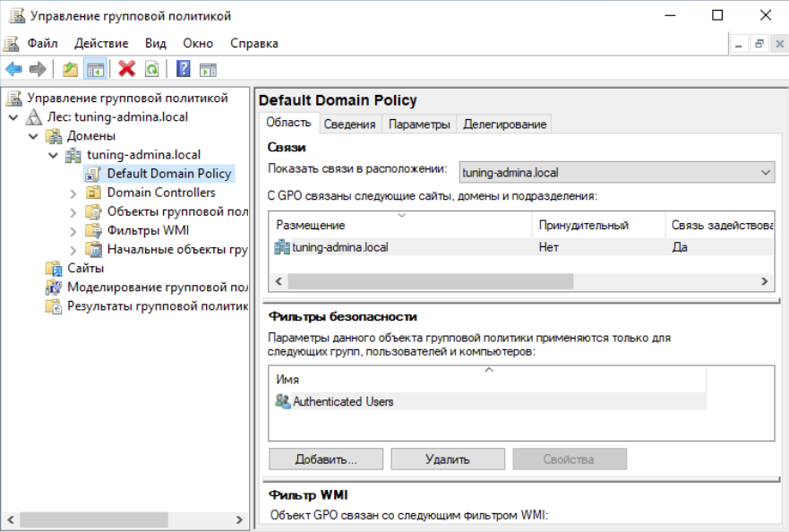This screenshot has width=789, height=532.
Task: Click the Сайты node icon
Action: 54,269
